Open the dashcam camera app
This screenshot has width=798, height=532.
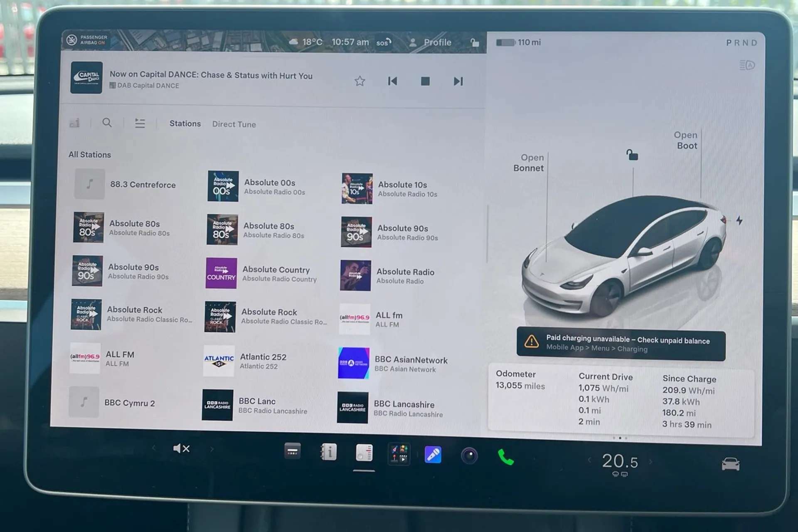(x=469, y=456)
